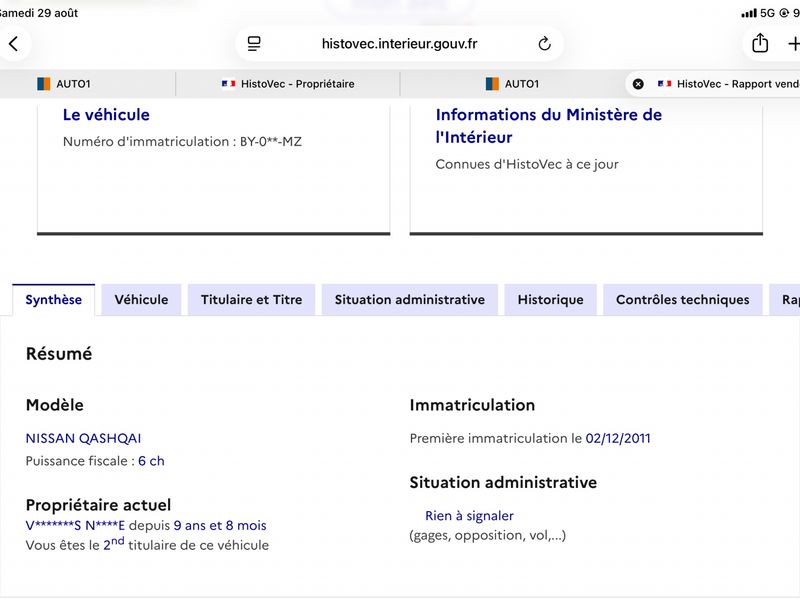Click the 9 ans et 8 mois duration

(220, 526)
